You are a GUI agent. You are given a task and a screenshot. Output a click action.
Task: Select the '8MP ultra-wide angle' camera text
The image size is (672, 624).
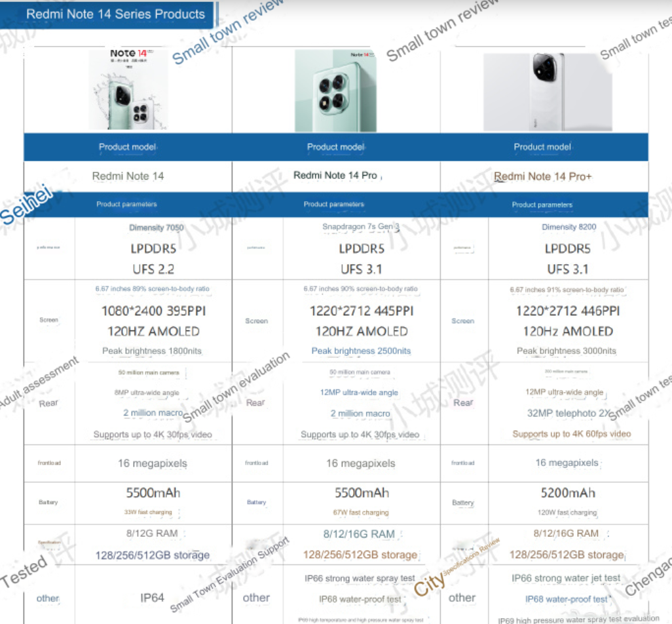[147, 393]
